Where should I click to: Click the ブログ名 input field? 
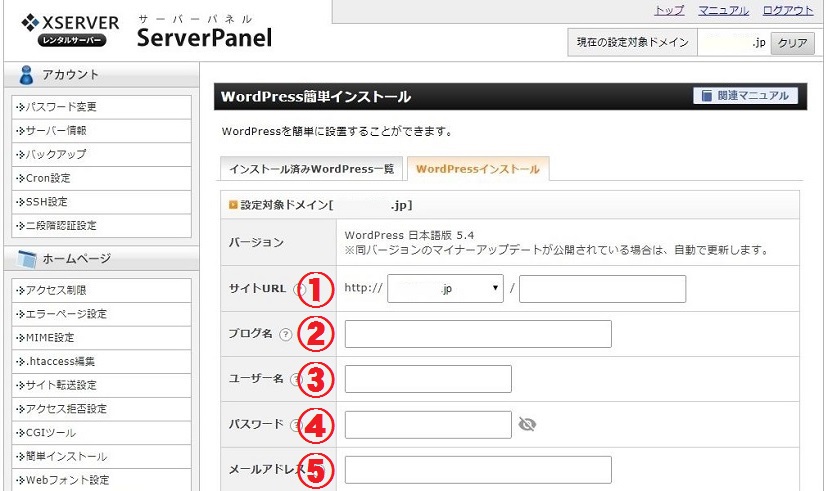pyautogui.click(x=478, y=334)
